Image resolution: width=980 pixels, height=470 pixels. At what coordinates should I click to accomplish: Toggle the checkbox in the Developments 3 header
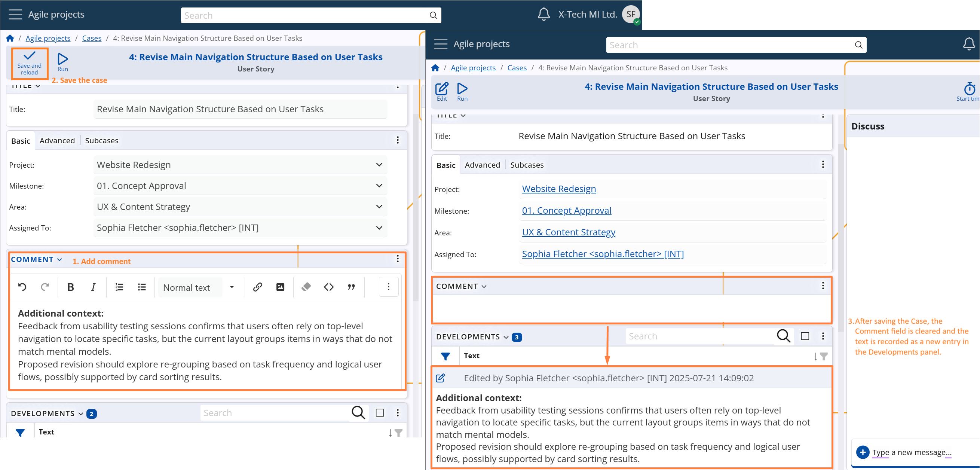[805, 336]
